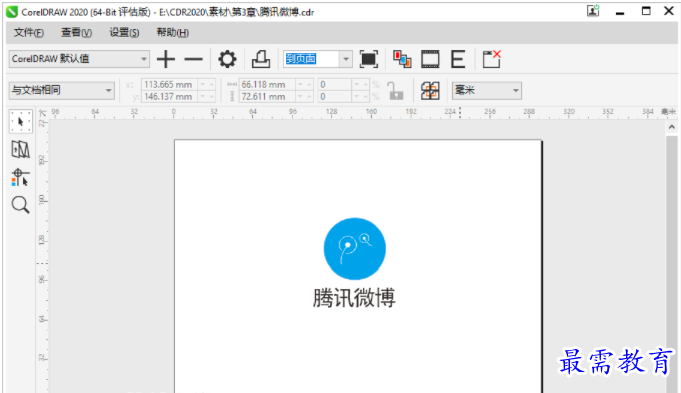Open CorelDRAW 默认值 preset dropdown
681x393 pixels.
[x=79, y=59]
